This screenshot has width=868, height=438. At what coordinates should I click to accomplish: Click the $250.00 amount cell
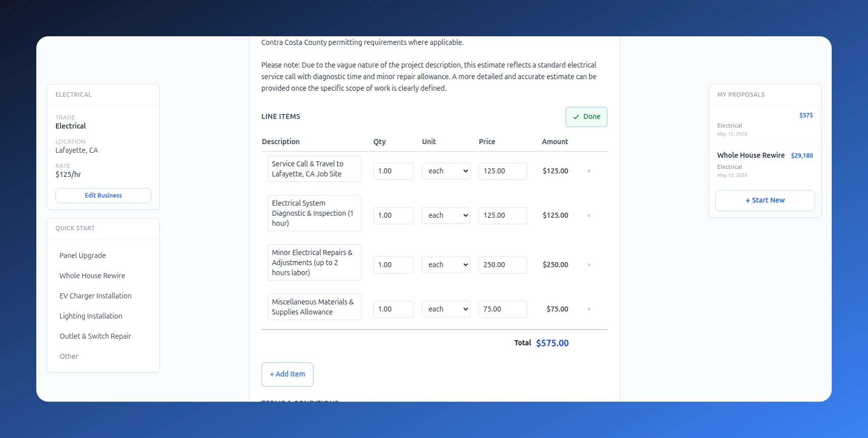click(x=555, y=265)
